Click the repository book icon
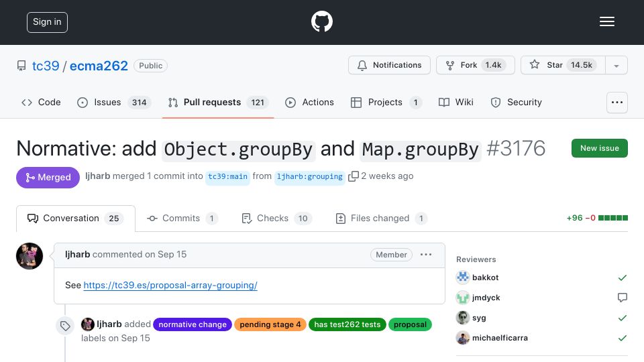Screen dimensions: 644x362 coord(21,66)
